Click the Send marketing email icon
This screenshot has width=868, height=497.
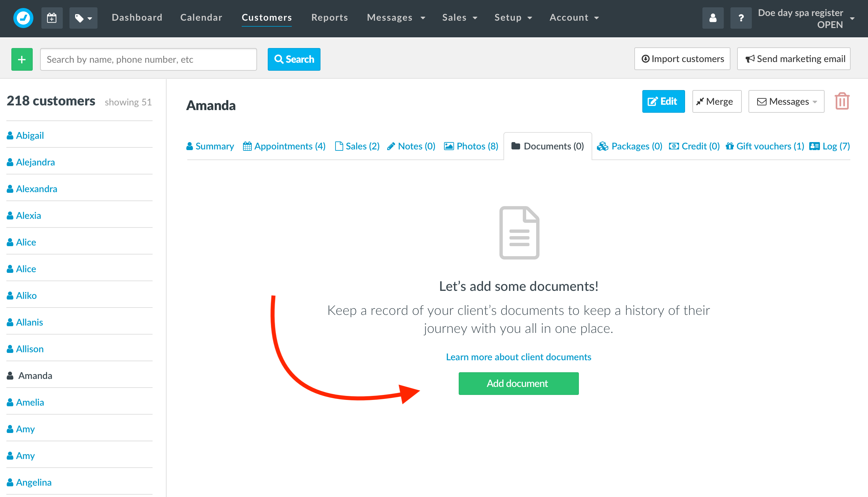(x=750, y=59)
